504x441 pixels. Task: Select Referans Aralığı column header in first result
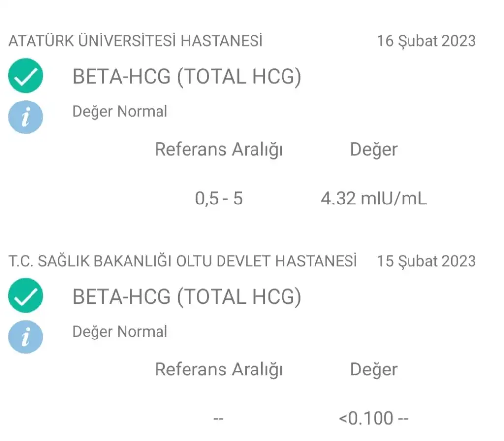click(219, 150)
